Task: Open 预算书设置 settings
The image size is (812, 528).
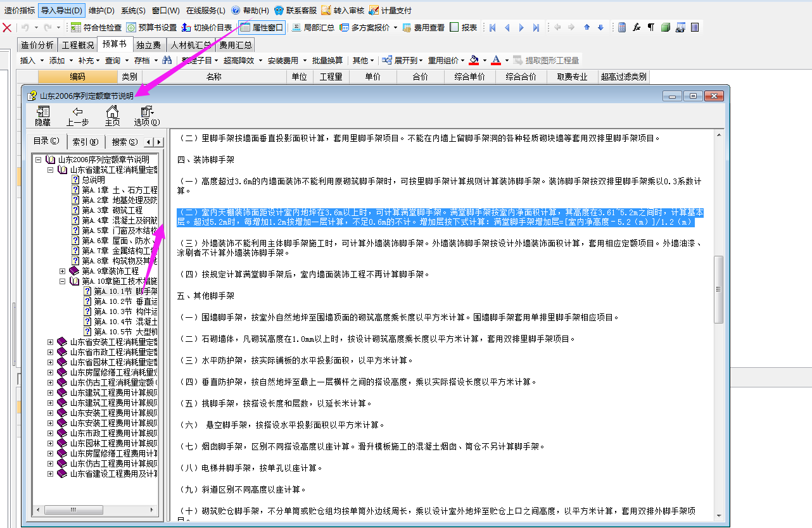Action: click(x=151, y=27)
